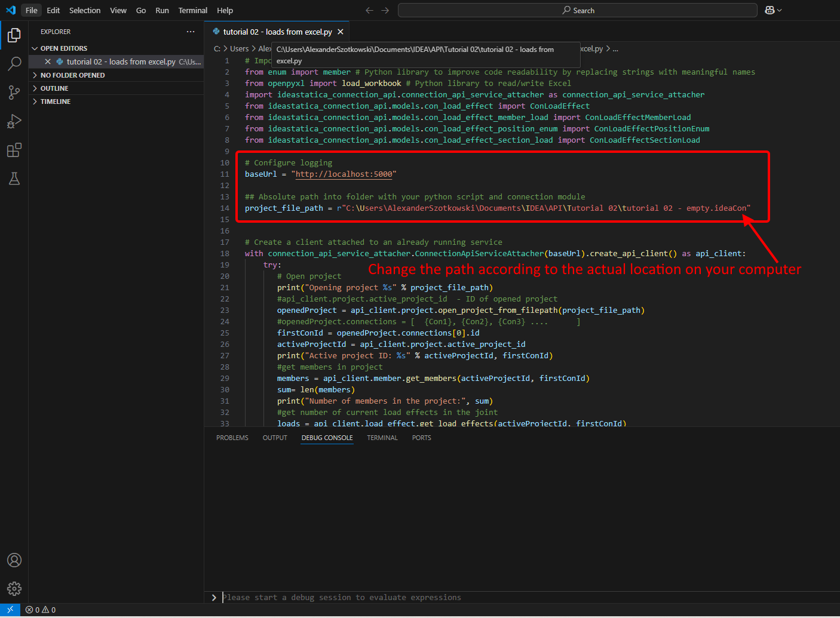Open the PORTS panel tab
840x618 pixels.
(x=421, y=437)
